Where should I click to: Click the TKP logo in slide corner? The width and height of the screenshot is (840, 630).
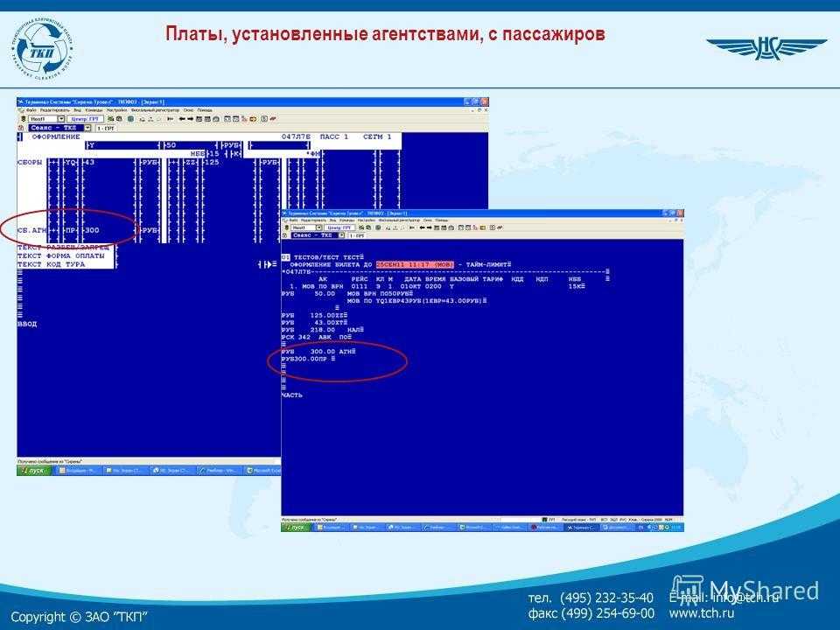[x=41, y=44]
